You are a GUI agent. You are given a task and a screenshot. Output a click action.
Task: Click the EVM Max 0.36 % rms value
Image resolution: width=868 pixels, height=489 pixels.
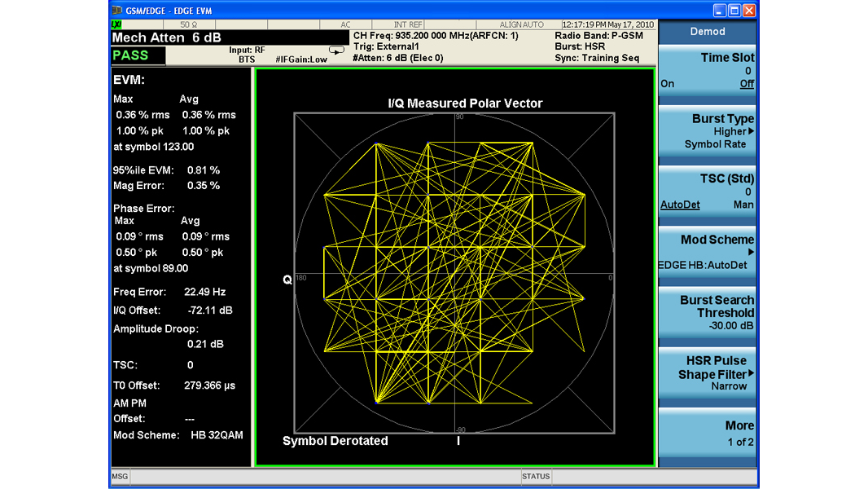[x=142, y=115]
